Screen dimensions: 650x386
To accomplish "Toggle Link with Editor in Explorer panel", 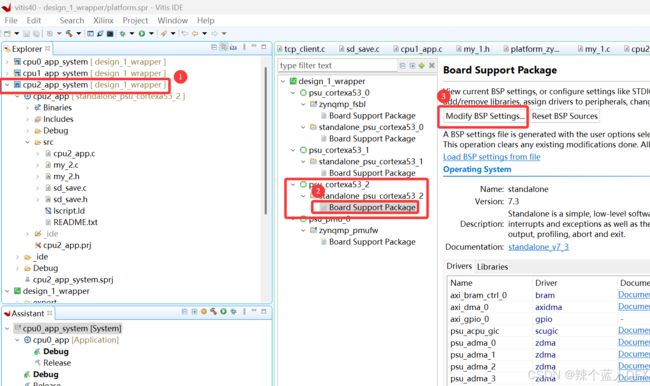I will point(223,47).
